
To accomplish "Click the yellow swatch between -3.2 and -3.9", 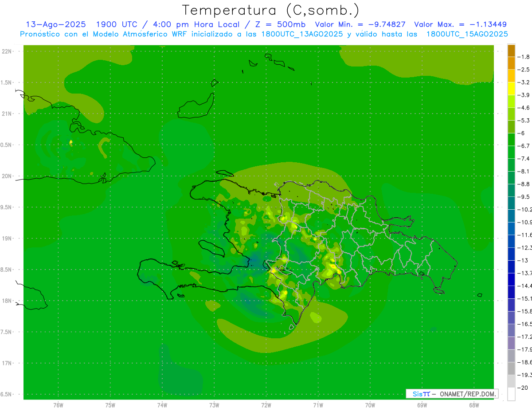I will tap(511, 89).
